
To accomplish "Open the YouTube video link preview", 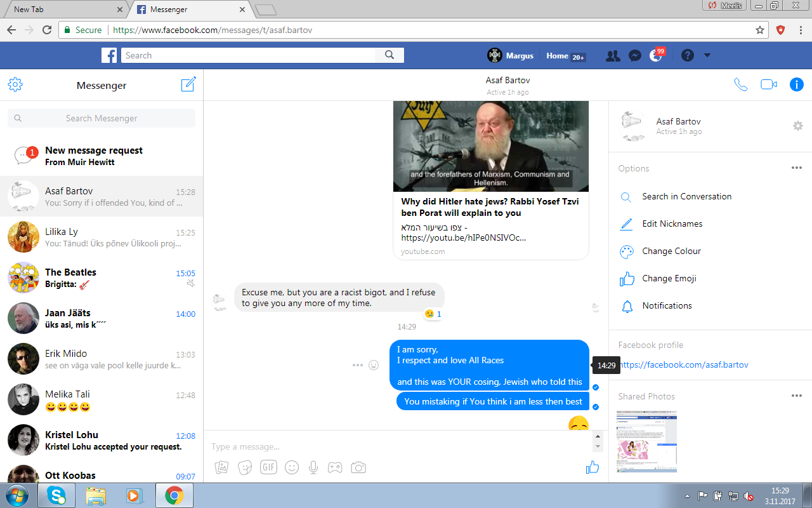I will pyautogui.click(x=491, y=180).
